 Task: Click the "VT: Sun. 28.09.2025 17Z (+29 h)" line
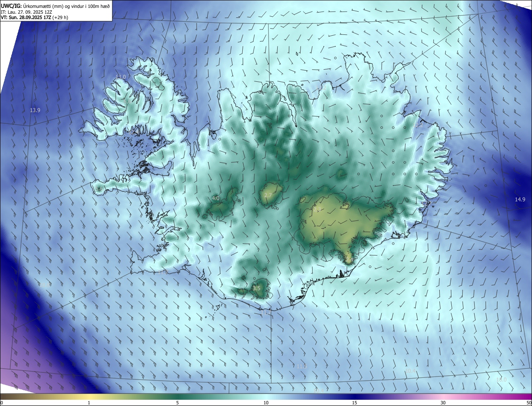(x=34, y=18)
